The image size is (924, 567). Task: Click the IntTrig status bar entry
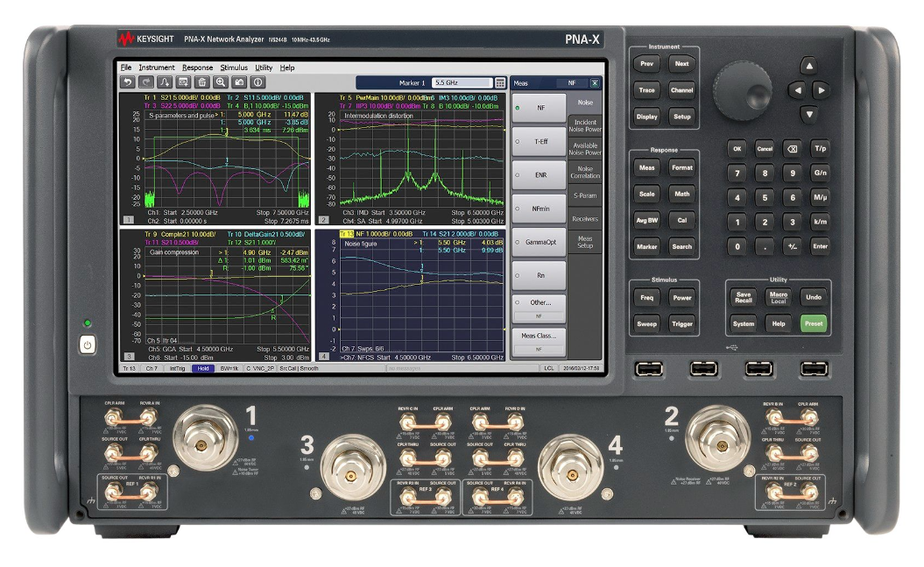(178, 368)
